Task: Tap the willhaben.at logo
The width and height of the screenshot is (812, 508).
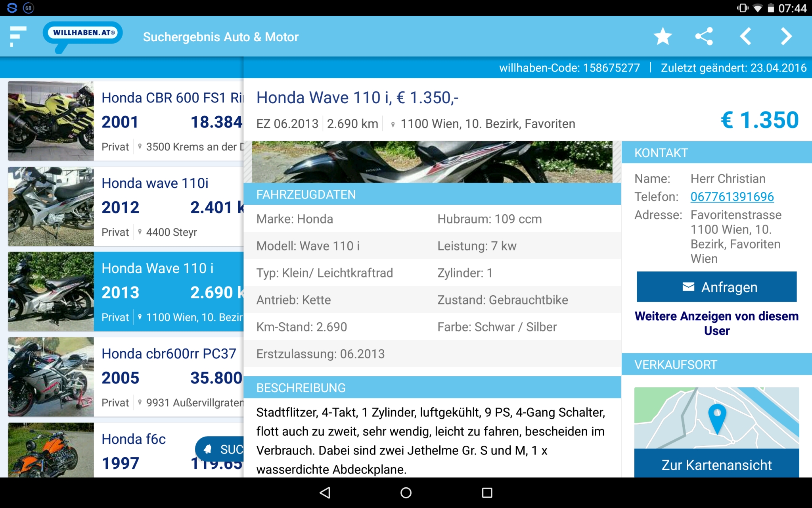Action: [x=83, y=33]
